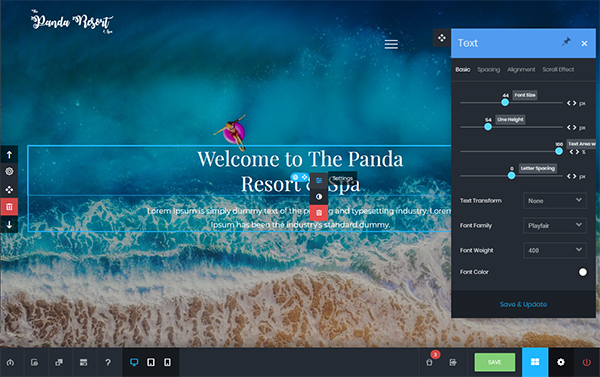This screenshot has width=600, height=377.
Task: Click the page-with-gear icon in bottom bar
Action: pos(34,362)
